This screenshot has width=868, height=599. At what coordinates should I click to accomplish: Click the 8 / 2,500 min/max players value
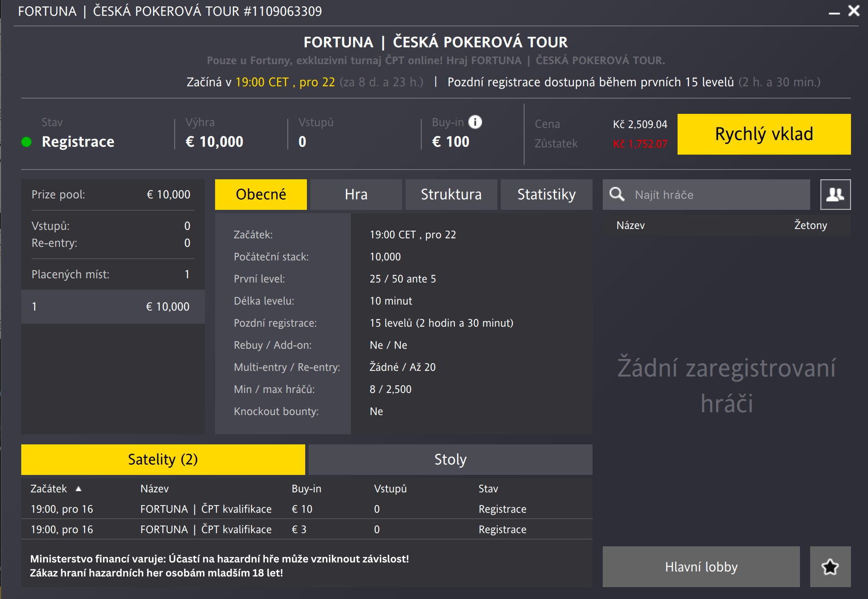pyautogui.click(x=391, y=389)
